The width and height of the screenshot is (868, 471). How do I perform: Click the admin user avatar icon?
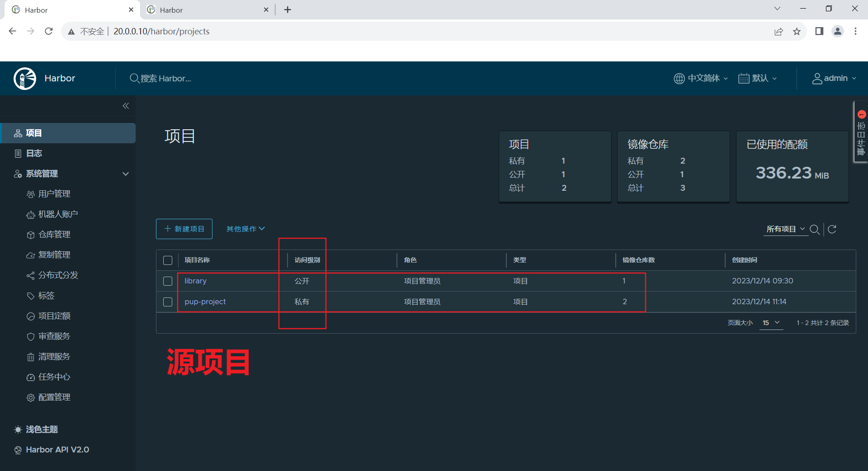pyautogui.click(x=817, y=79)
